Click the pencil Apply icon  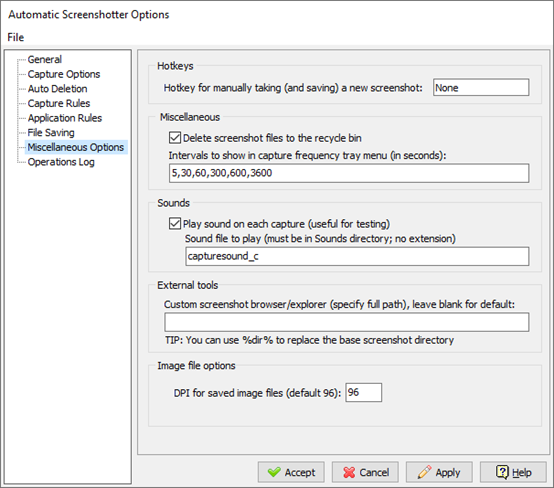click(x=424, y=472)
